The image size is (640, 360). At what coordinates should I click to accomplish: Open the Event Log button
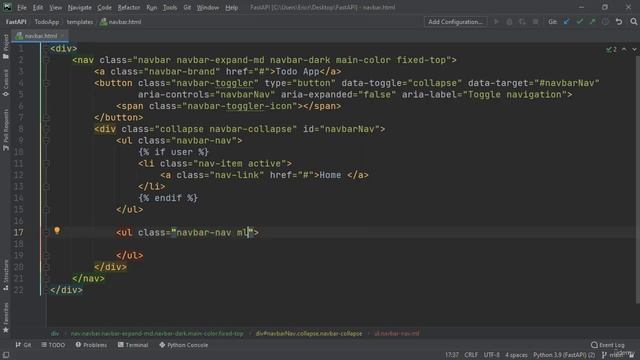(608, 345)
